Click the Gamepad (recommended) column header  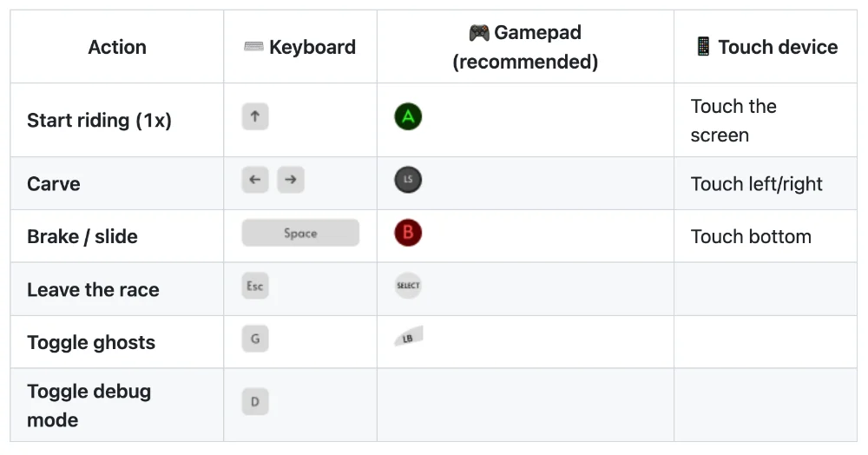click(525, 47)
